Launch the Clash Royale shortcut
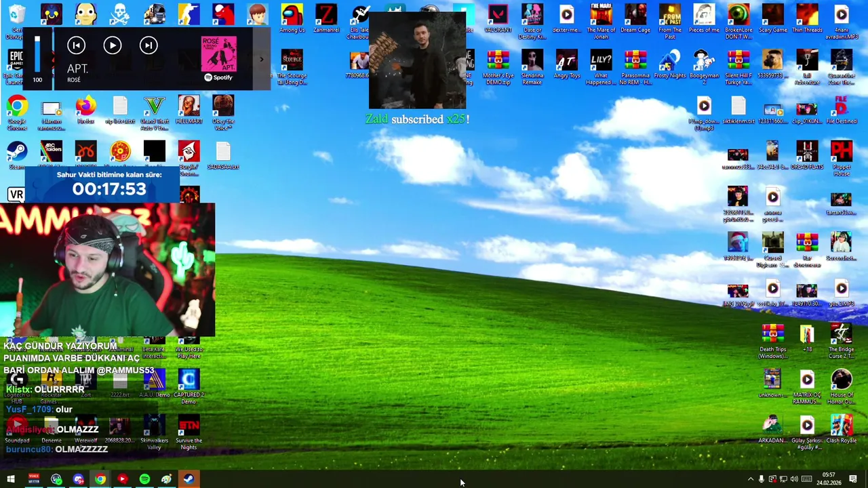The image size is (868, 488). coord(842,430)
